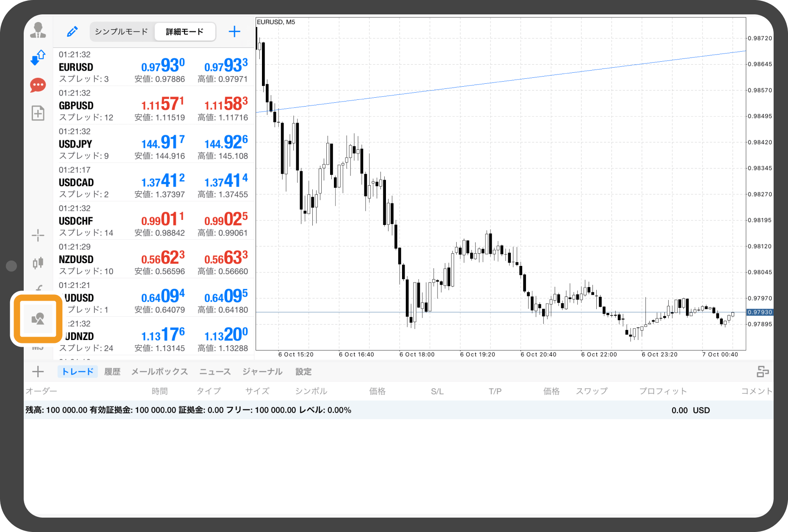Open the accounts profile icon
This screenshot has width=788, height=532.
point(38,30)
